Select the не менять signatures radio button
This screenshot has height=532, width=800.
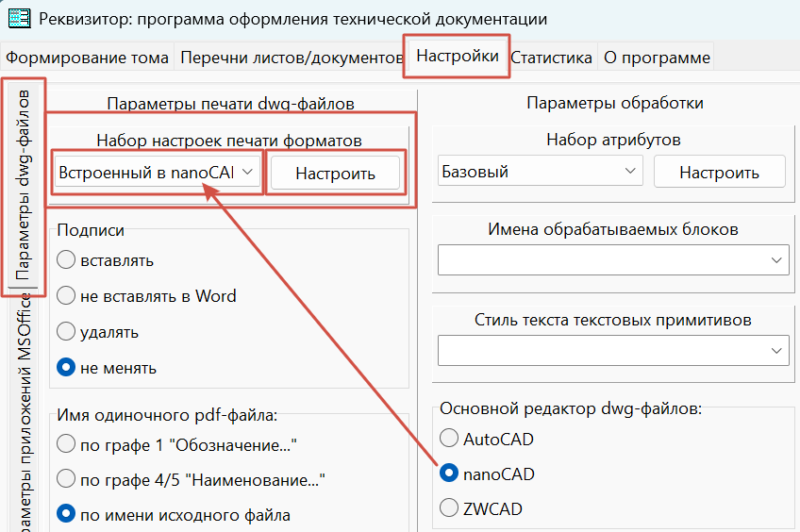pyautogui.click(x=107, y=367)
